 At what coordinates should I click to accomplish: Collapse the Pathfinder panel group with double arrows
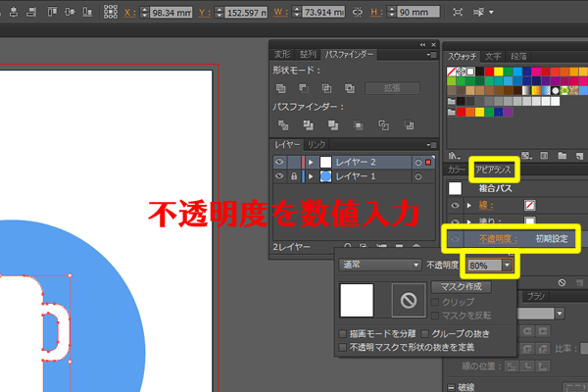[x=422, y=45]
